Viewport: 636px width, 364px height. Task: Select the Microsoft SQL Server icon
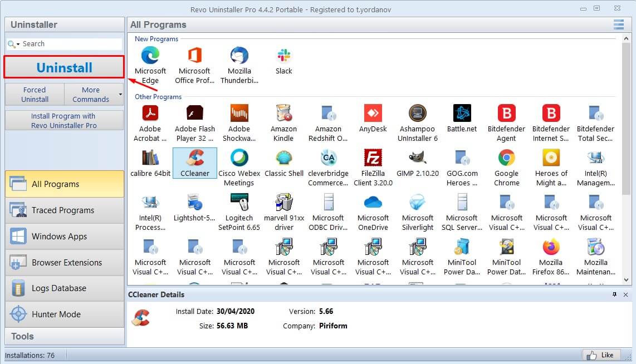pos(462,202)
